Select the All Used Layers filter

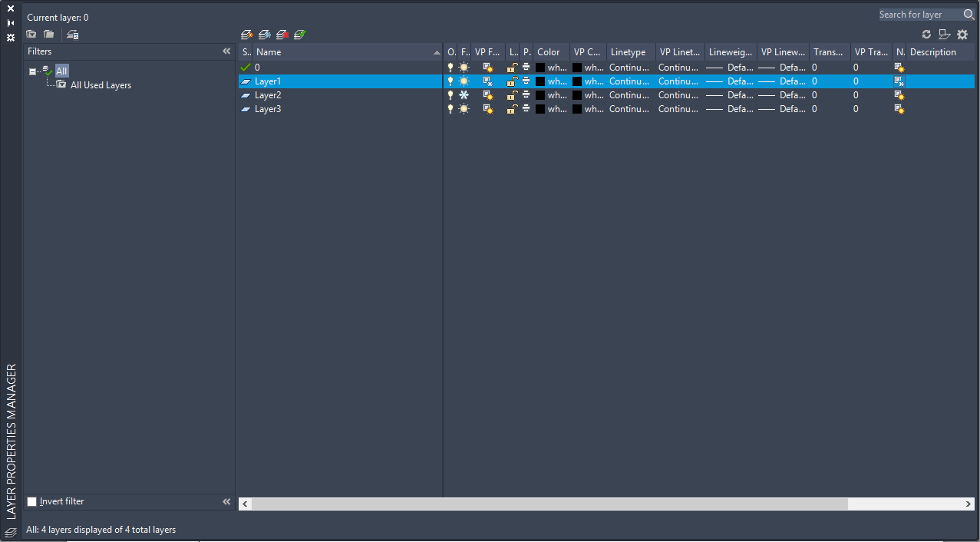(99, 84)
